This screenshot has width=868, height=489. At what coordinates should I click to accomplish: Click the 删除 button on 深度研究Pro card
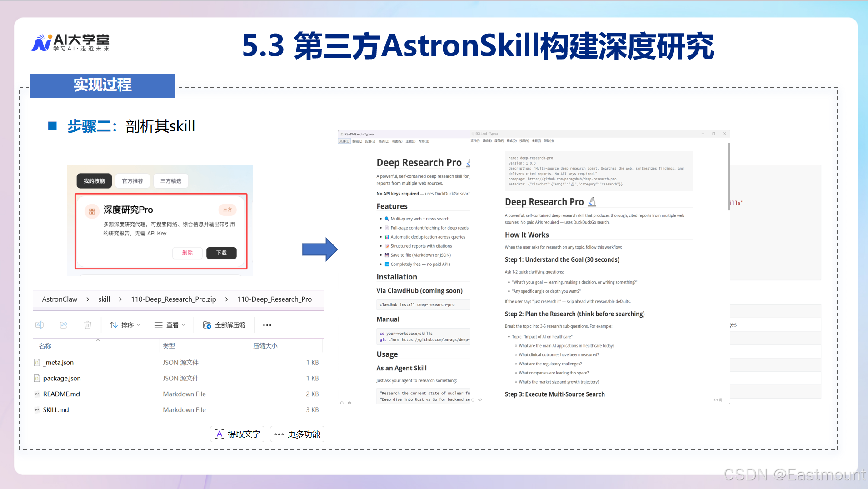(187, 253)
